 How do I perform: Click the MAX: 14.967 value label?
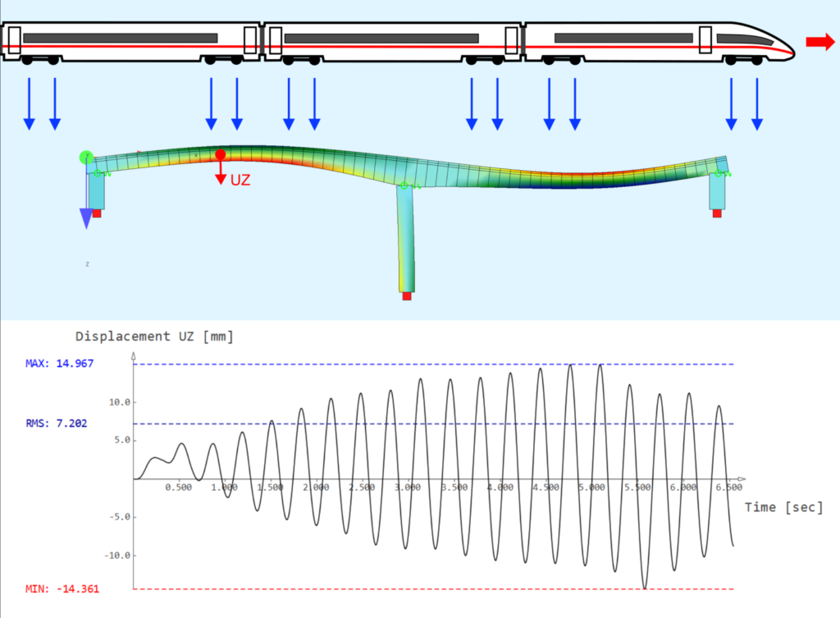point(61,364)
